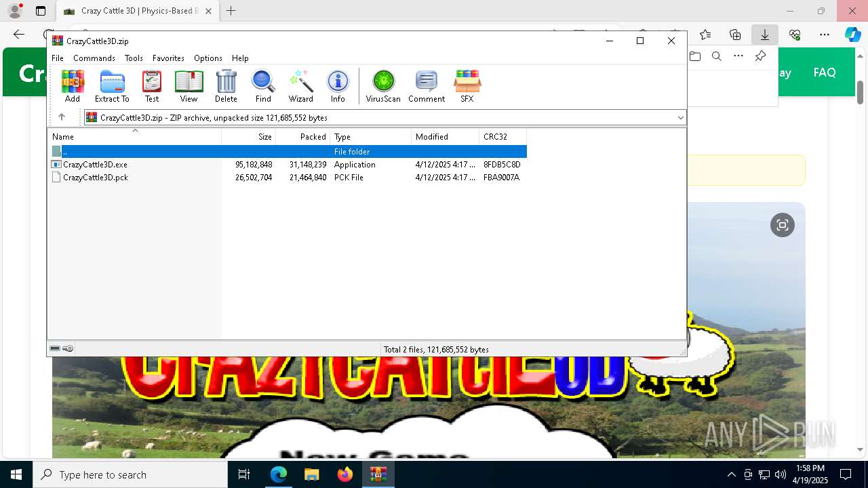
Task: Sort by the Packed column header
Action: 303,137
